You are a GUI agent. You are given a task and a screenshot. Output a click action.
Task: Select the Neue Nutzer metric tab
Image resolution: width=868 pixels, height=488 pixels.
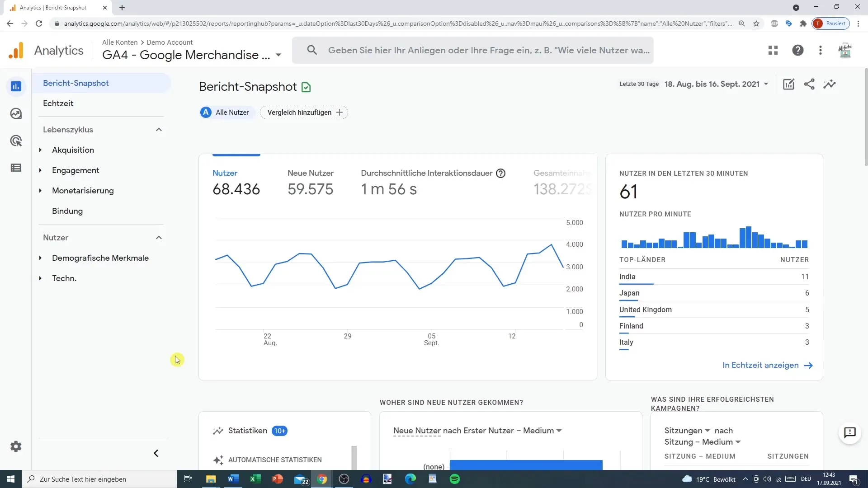pyautogui.click(x=311, y=183)
